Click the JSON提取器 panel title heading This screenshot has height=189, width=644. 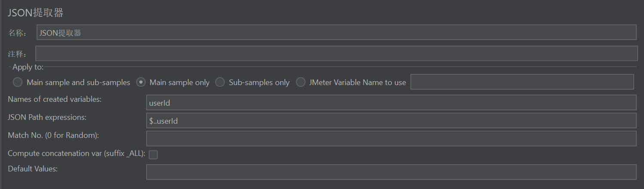(36, 13)
